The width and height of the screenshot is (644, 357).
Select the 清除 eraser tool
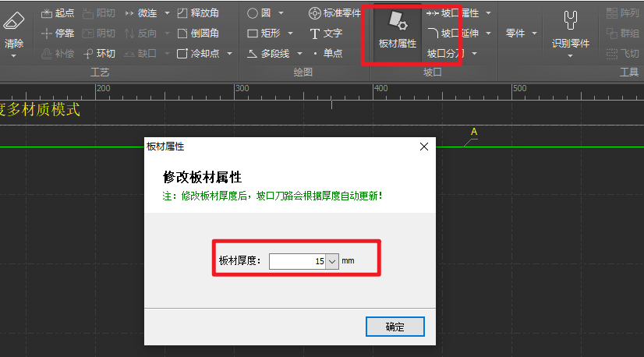(13, 30)
